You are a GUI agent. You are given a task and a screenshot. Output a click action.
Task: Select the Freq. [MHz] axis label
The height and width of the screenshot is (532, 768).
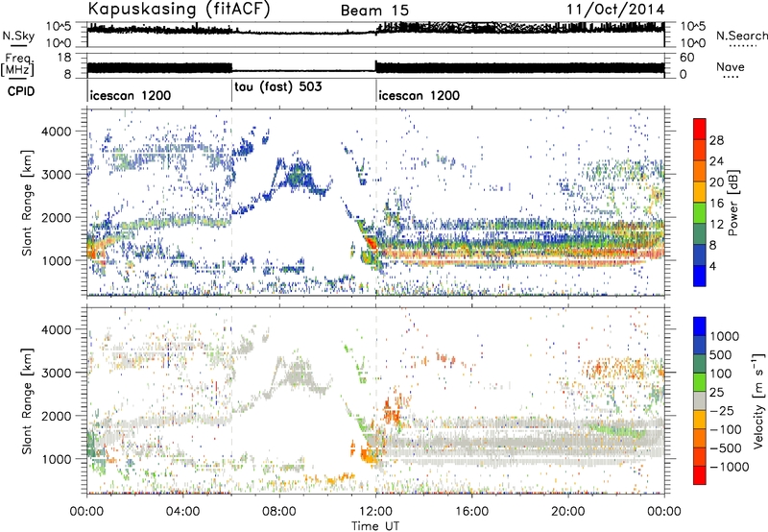tap(17, 64)
